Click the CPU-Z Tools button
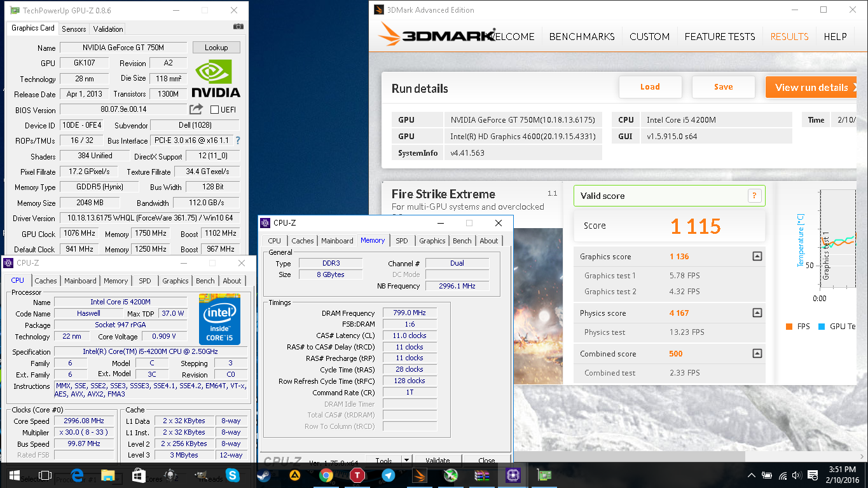Image resolution: width=868 pixels, height=488 pixels. click(x=383, y=460)
